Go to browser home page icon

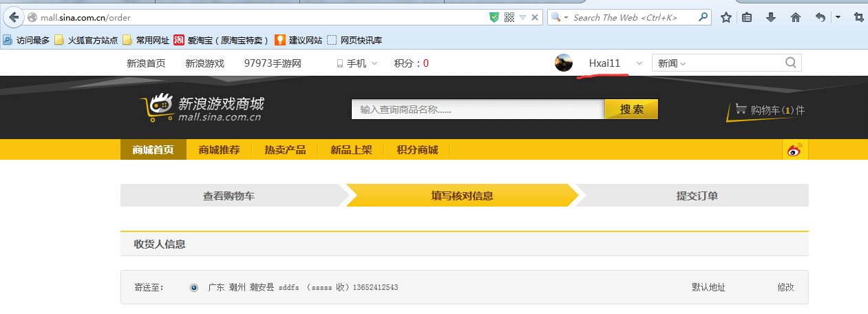[x=795, y=17]
